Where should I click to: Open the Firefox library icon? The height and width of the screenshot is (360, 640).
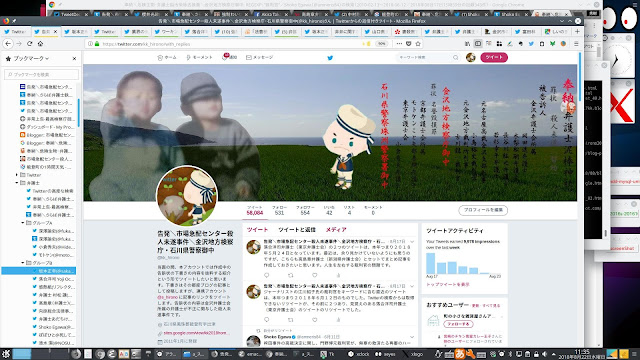click(467, 44)
